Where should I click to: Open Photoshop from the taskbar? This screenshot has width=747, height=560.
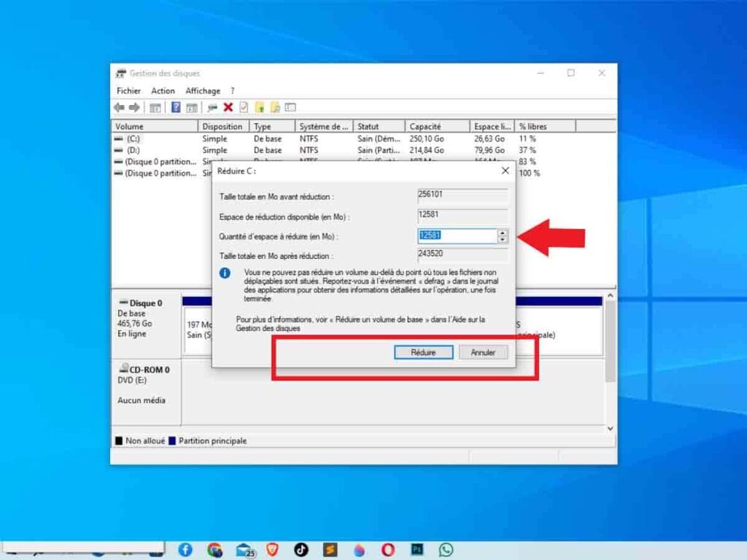417,550
